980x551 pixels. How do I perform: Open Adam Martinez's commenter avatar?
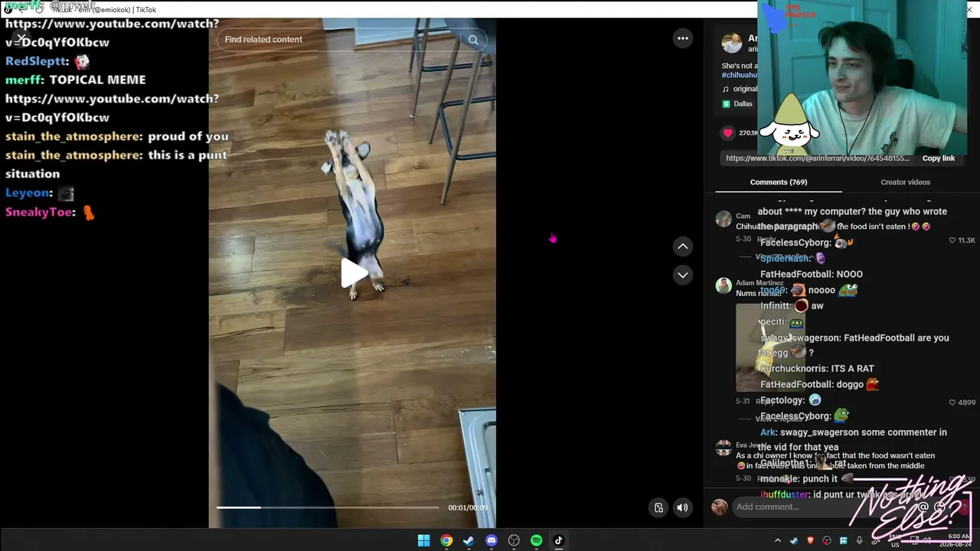pyautogui.click(x=724, y=286)
